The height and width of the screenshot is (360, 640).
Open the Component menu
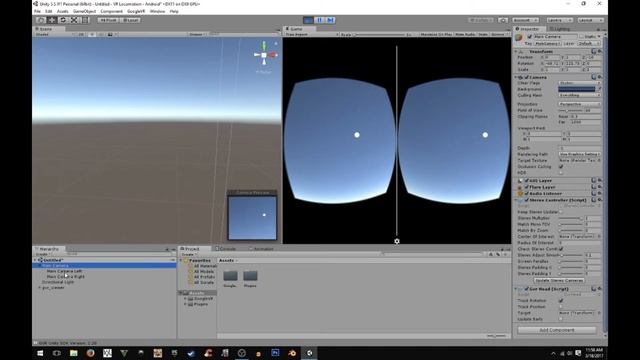111,11
